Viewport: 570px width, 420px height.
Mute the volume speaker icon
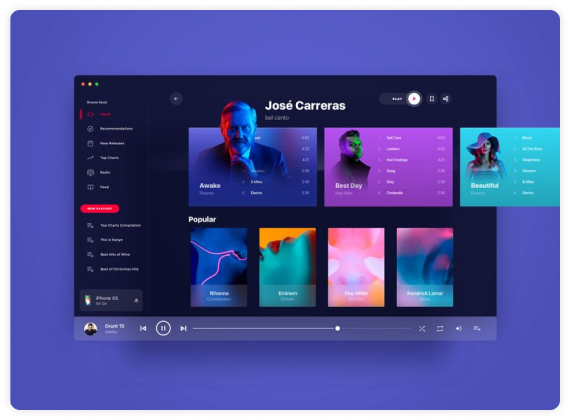[458, 328]
